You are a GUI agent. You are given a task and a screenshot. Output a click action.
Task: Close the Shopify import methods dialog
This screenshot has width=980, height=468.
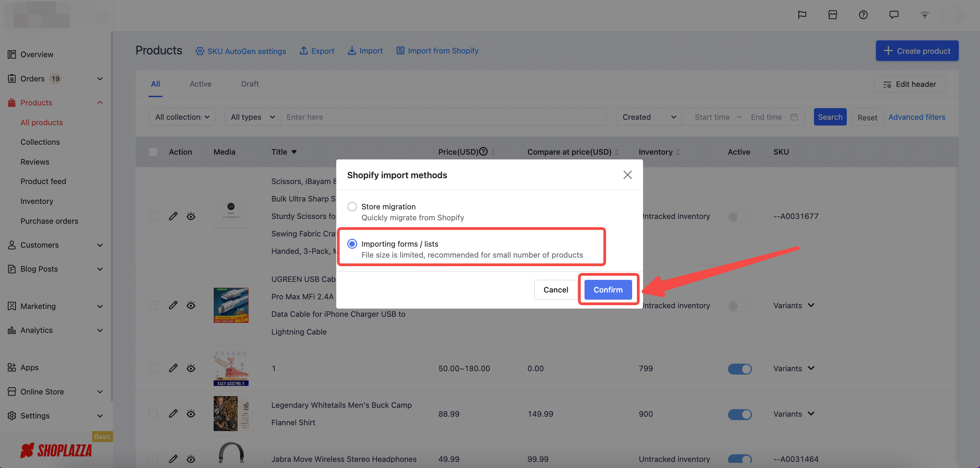[x=627, y=175]
